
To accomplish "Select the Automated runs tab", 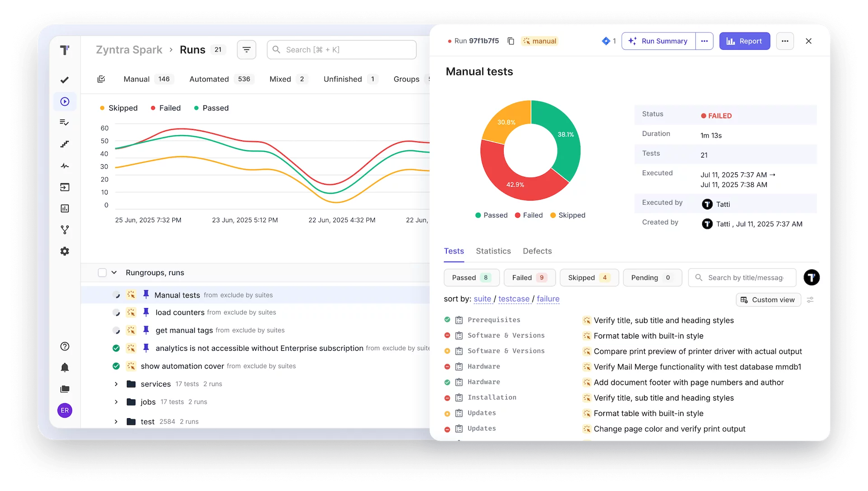I will [209, 79].
